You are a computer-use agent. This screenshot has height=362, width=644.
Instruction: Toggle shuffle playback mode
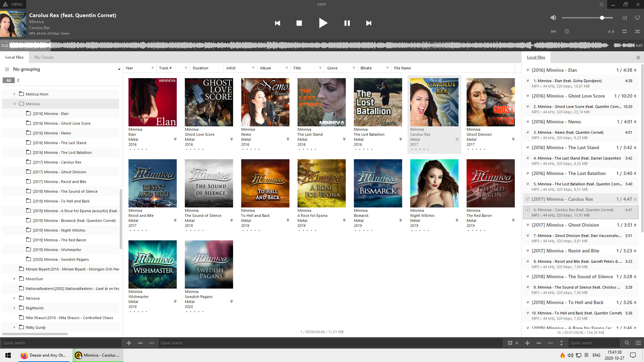click(637, 32)
